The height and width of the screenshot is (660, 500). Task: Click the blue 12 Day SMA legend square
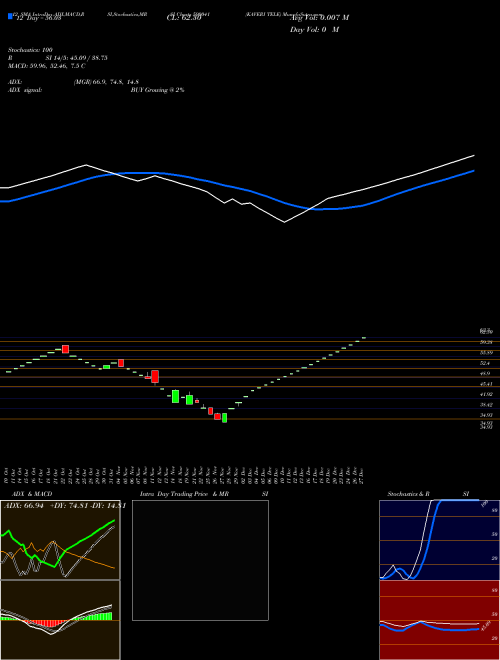coord(10,16)
